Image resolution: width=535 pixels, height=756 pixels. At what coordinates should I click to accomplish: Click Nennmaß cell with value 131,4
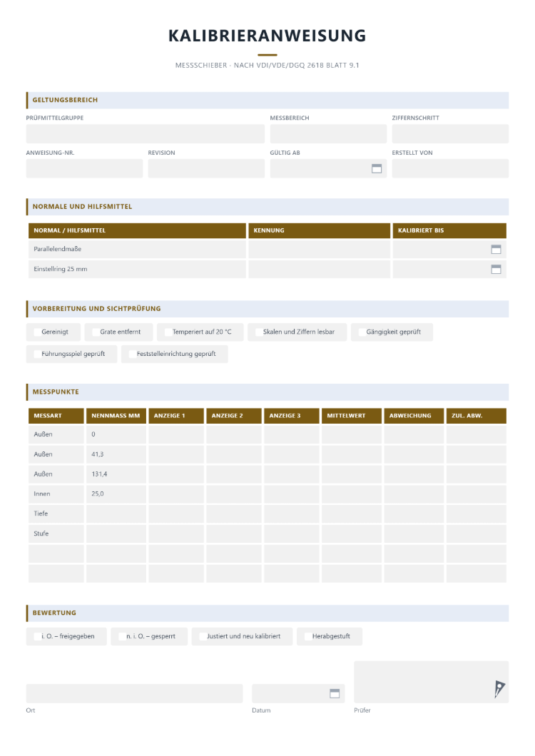(116, 474)
